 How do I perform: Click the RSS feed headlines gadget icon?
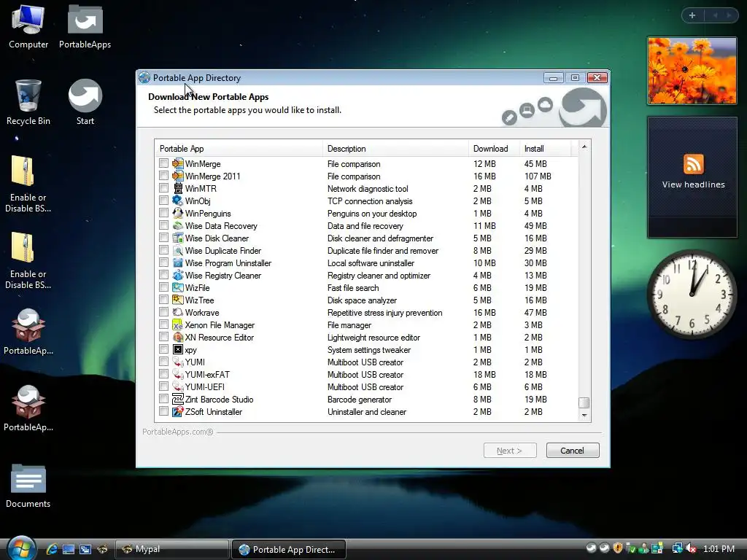(693, 164)
